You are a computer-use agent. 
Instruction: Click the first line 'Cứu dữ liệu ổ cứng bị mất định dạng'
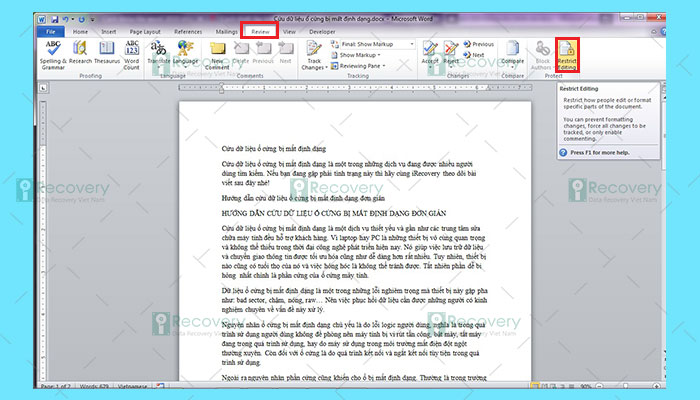(x=274, y=149)
